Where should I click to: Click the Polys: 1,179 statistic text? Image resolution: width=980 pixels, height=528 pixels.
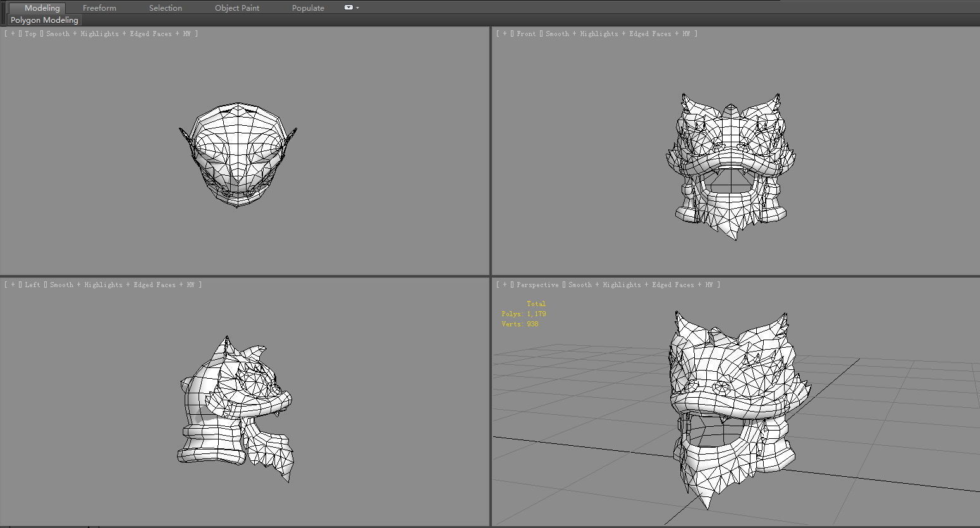(524, 314)
